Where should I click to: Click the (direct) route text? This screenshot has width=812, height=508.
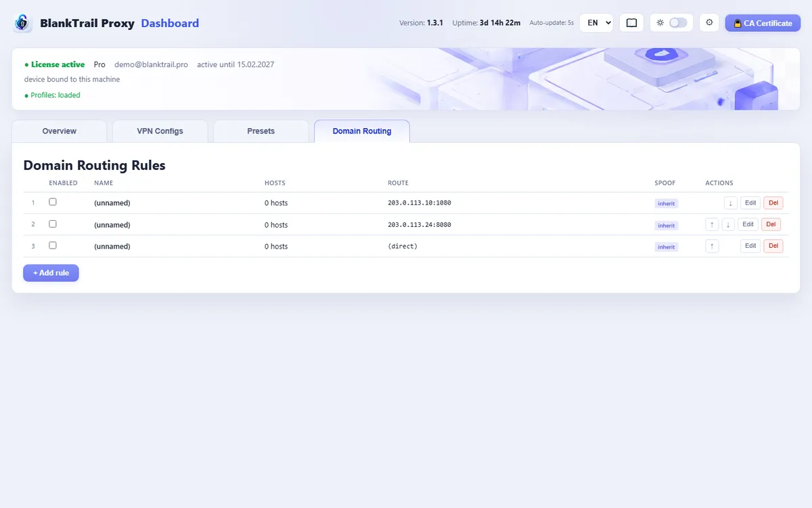(403, 247)
